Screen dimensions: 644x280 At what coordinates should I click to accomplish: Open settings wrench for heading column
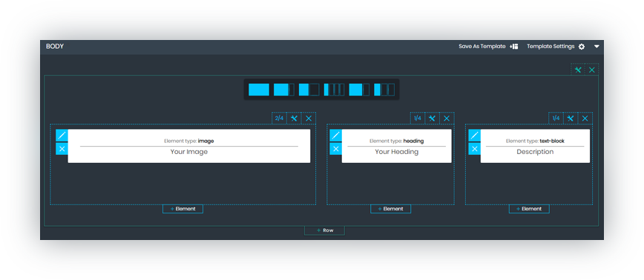(x=432, y=118)
